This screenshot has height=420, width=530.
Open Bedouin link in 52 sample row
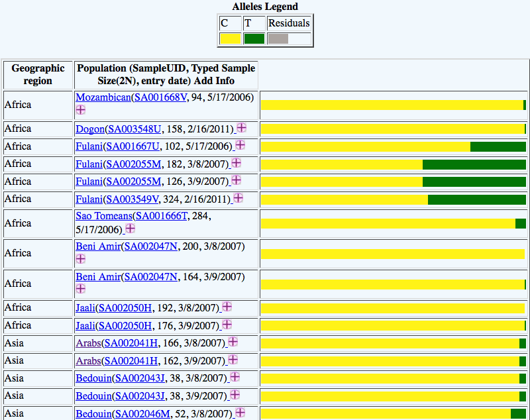pos(93,413)
